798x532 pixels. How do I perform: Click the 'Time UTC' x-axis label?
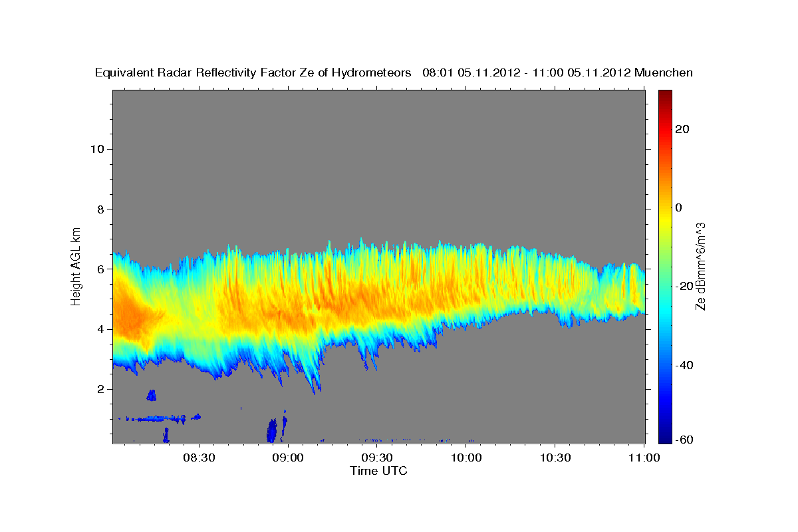378,471
